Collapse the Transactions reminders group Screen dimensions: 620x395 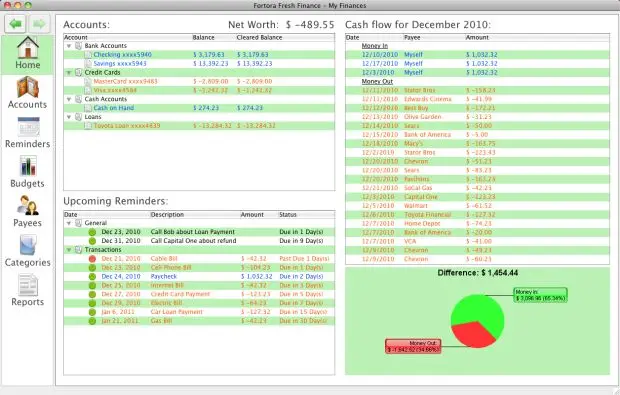69,250
